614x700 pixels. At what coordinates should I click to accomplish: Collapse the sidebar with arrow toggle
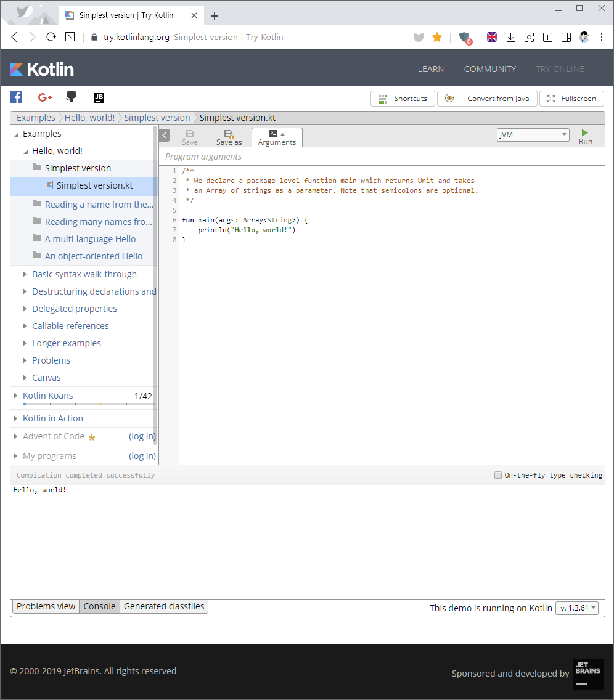click(165, 136)
